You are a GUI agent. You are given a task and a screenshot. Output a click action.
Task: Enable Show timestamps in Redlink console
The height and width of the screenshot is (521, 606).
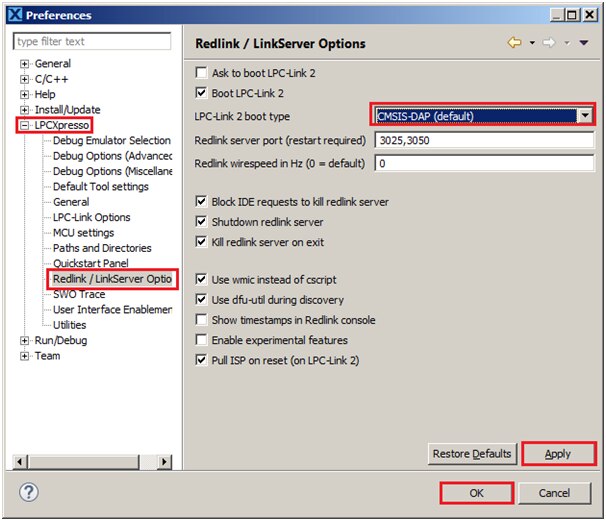click(201, 320)
